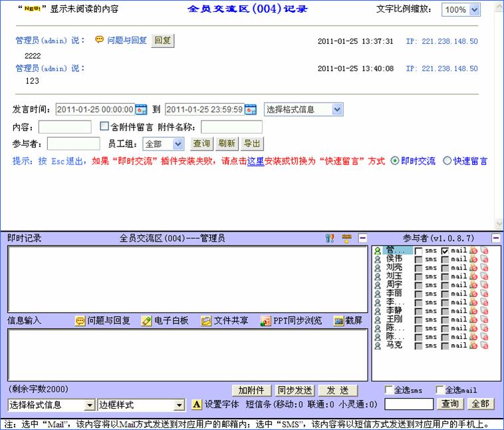Viewport: 504px width, 430px height.
Task: Enable the 含附件留言 checkbox
Action: click(x=104, y=126)
